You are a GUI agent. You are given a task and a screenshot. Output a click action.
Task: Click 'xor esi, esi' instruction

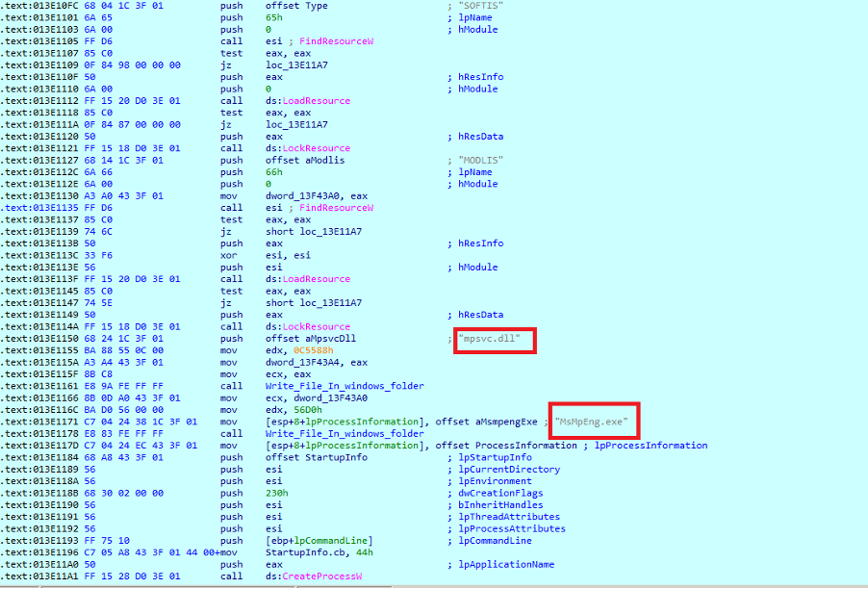pyautogui.click(x=266, y=256)
